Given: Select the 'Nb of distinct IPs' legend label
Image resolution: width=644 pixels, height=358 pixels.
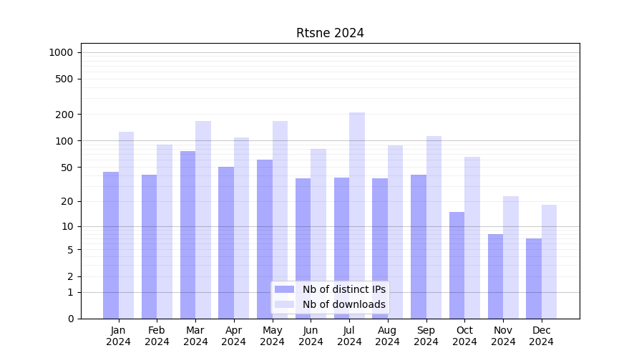Looking at the screenshot, I should 343,289.
